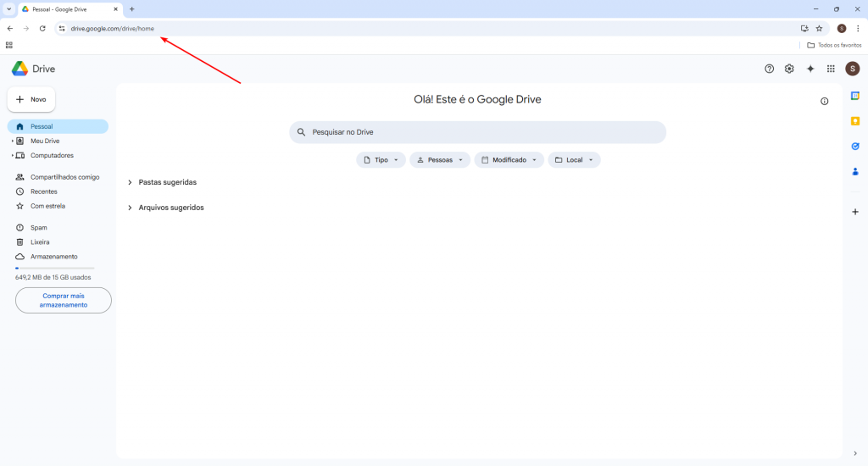Click the site information icon in address bar

click(x=61, y=28)
